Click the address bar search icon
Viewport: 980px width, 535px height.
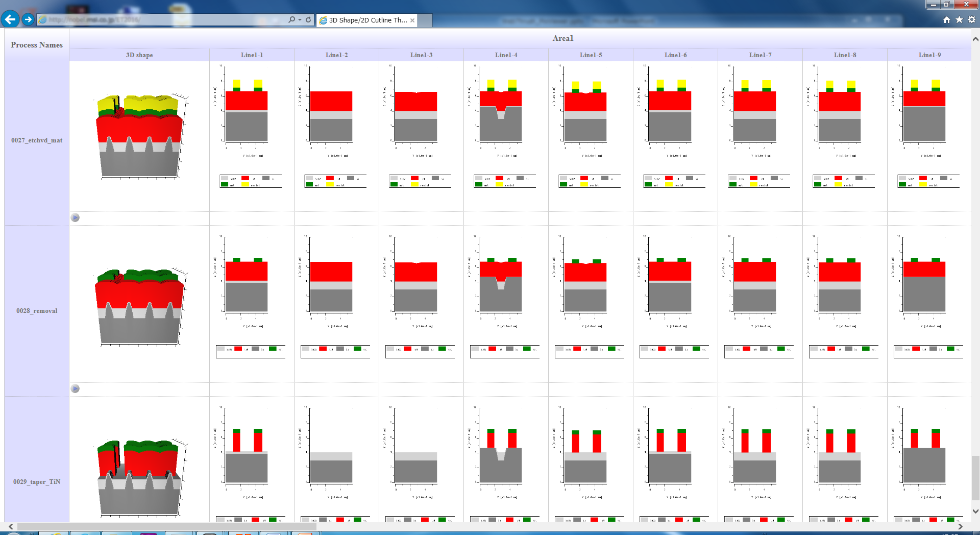(x=291, y=19)
